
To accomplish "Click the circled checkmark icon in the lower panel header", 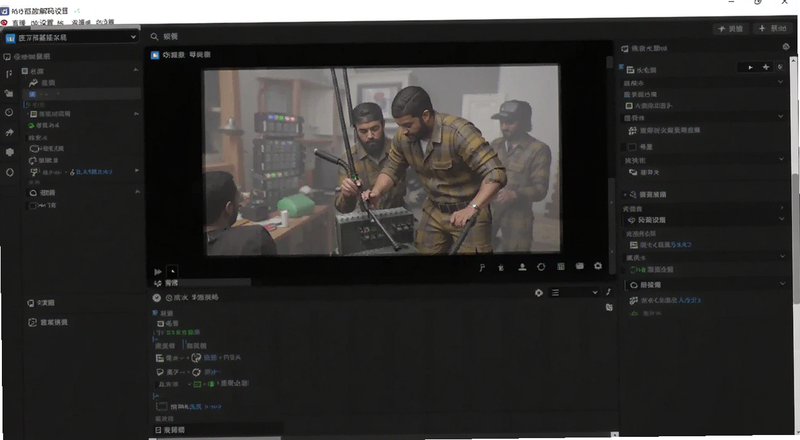I will 157,298.
